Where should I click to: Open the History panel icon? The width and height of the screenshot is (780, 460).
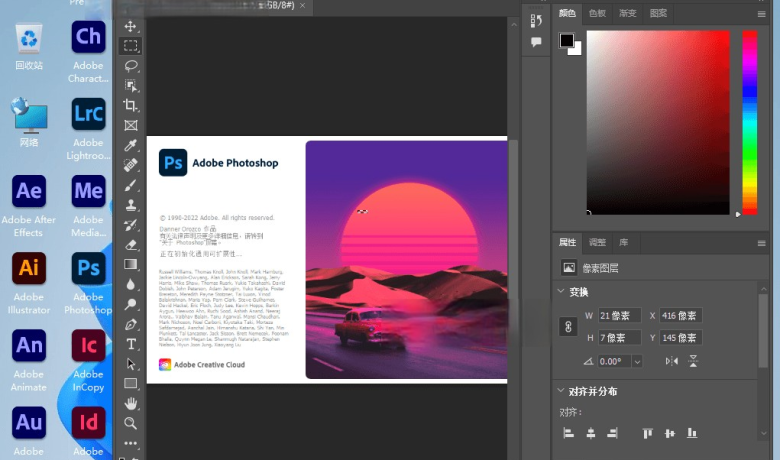[x=536, y=20]
